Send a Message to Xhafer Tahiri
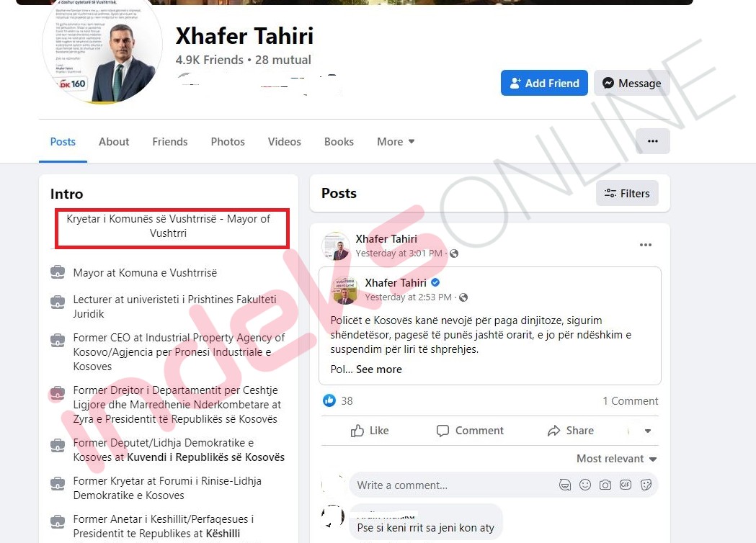 point(631,83)
